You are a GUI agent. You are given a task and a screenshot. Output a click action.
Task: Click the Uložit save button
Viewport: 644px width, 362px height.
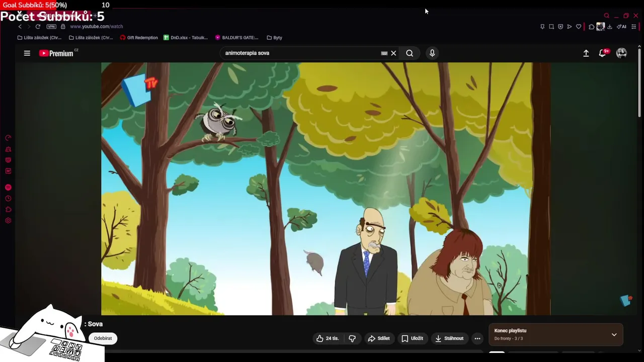click(x=412, y=338)
